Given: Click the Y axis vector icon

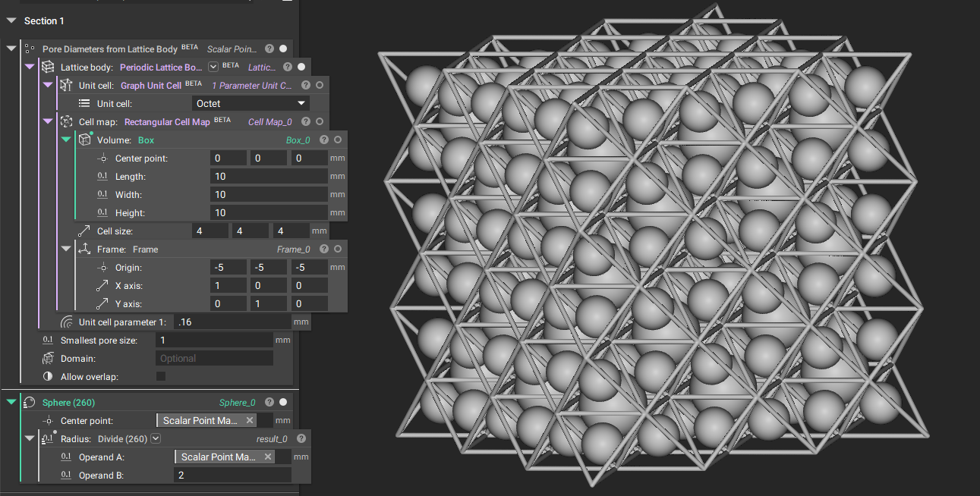Looking at the screenshot, I should click(x=102, y=303).
